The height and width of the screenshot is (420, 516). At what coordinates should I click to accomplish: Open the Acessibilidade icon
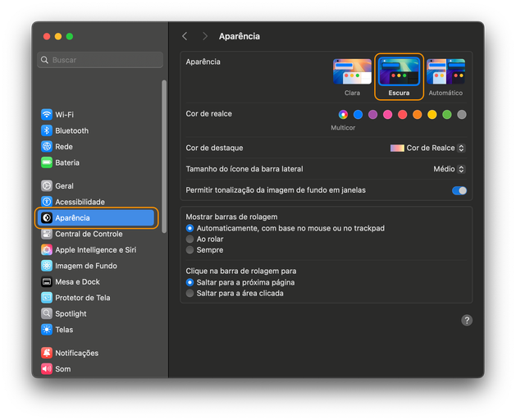[47, 202]
